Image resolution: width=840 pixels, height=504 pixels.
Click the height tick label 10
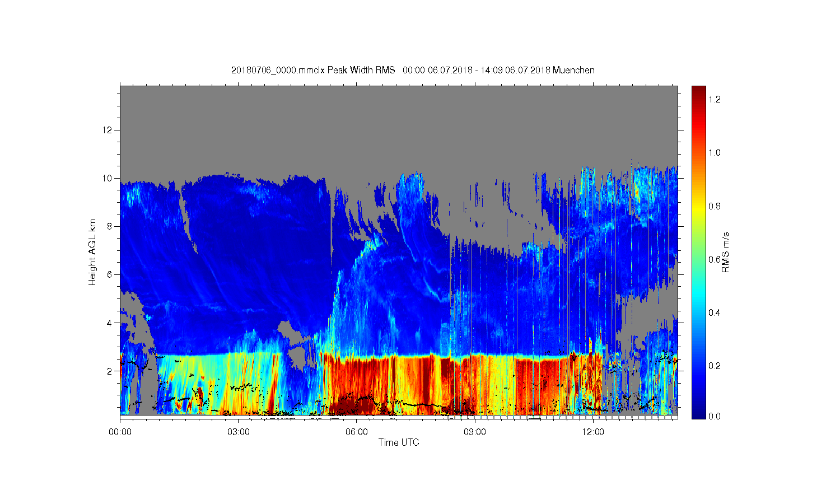[x=108, y=178]
